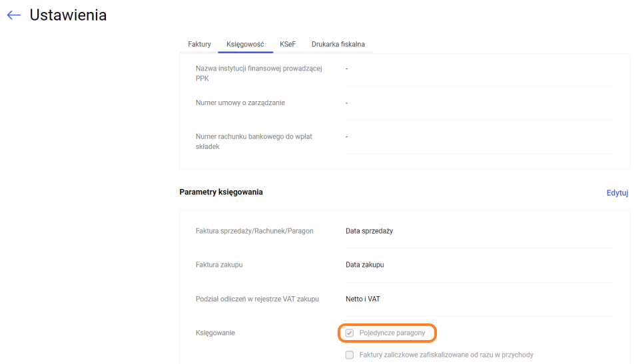
Task: Click the Podział odliczeń w rejestrze VAT label
Action: [x=257, y=299]
